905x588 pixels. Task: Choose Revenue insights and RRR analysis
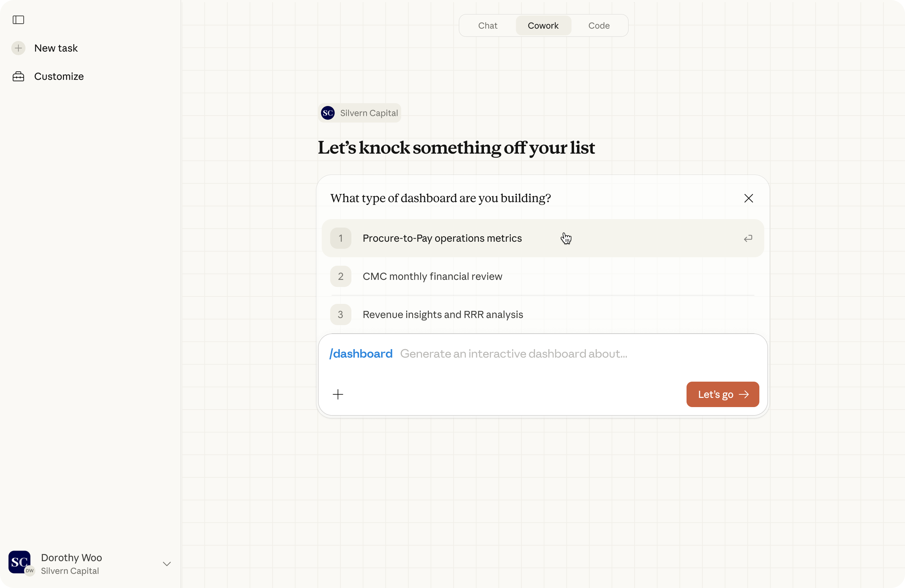[x=443, y=314]
